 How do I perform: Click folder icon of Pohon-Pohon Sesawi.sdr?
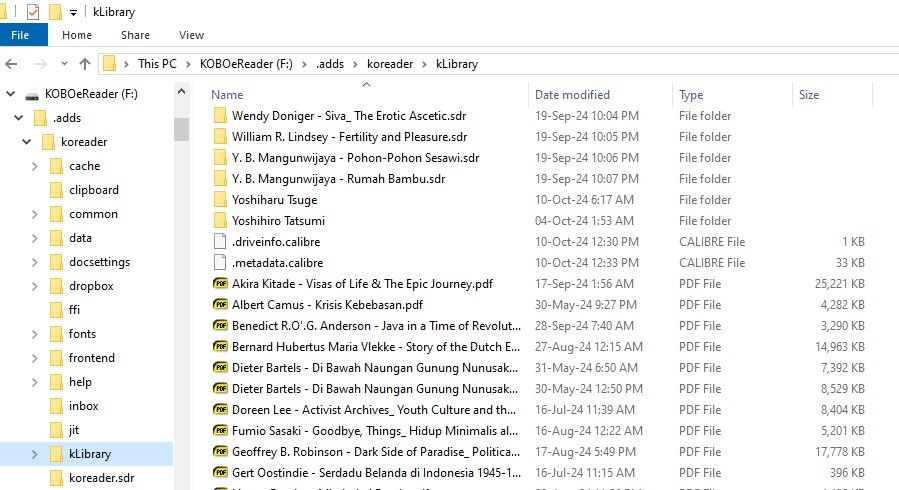[220, 158]
